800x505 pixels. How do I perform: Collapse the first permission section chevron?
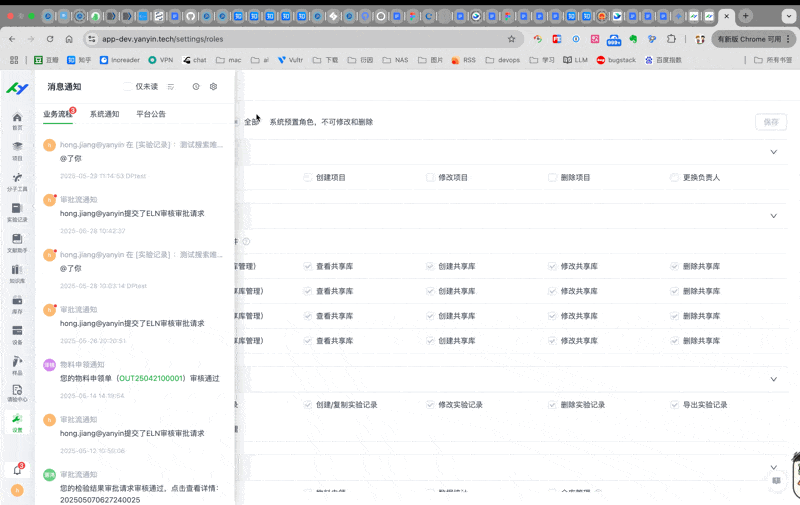pos(773,152)
